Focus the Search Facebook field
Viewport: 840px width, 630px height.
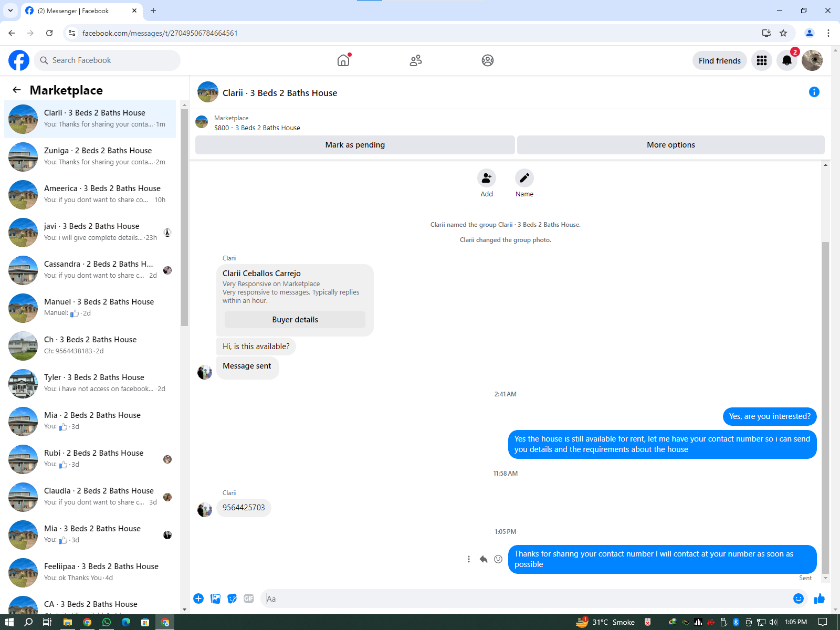pyautogui.click(x=107, y=60)
